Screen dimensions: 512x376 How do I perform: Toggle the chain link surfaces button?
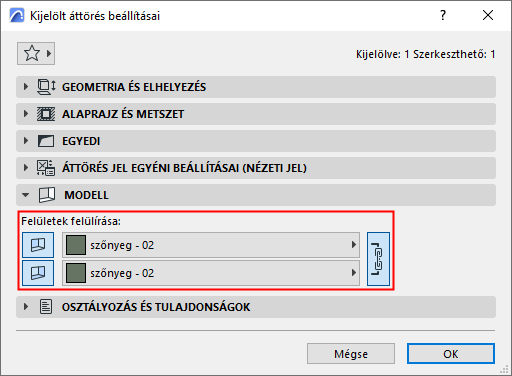coord(378,259)
